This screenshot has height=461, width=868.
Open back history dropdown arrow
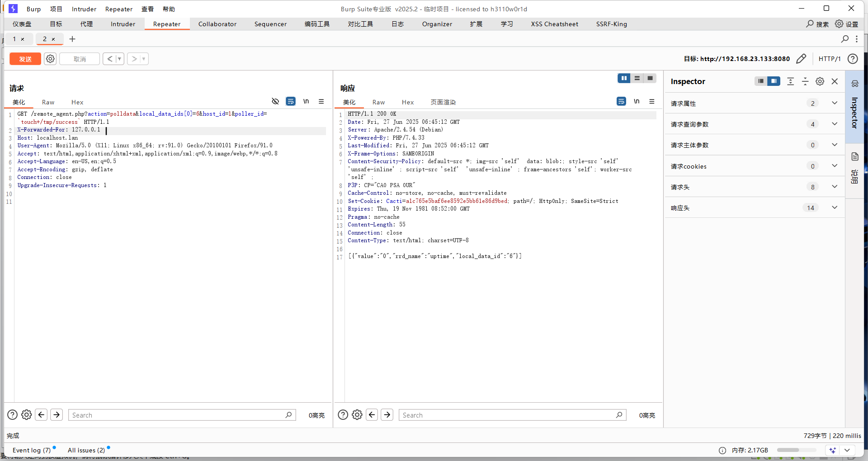120,59
